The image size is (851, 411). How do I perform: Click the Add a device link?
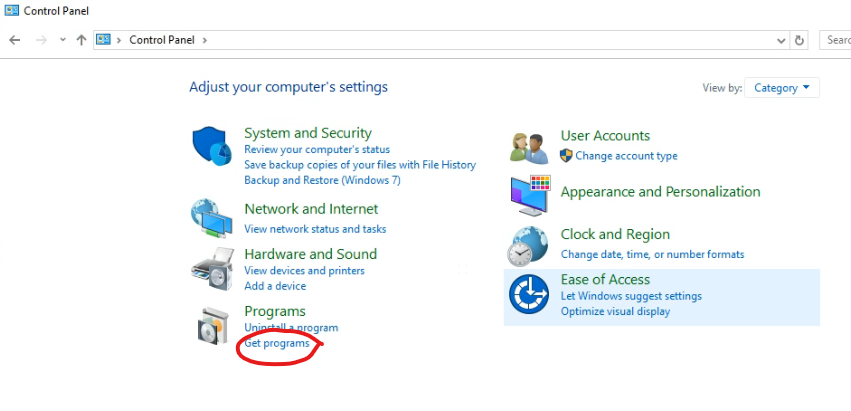pyautogui.click(x=275, y=286)
